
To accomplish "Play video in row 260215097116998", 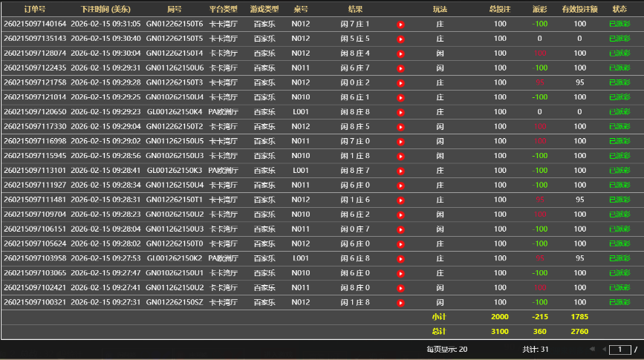I will click(400, 141).
